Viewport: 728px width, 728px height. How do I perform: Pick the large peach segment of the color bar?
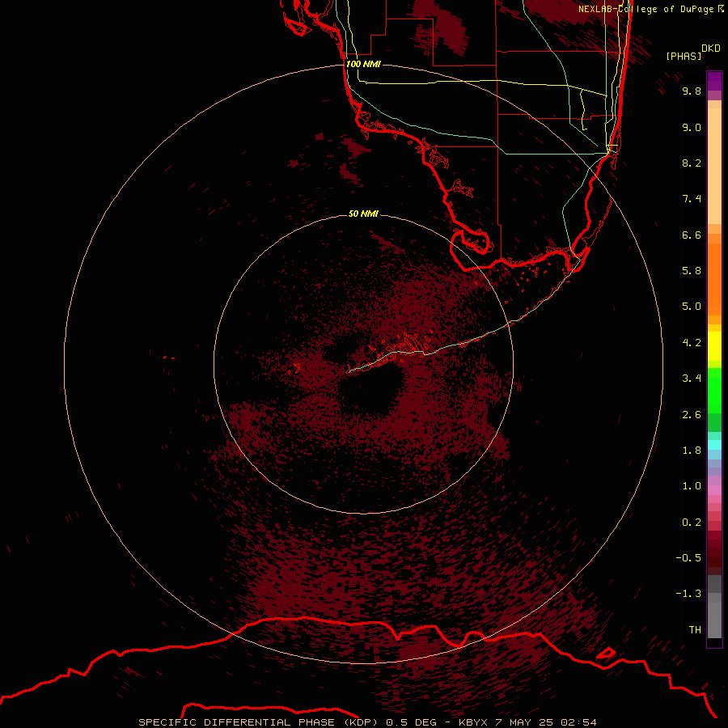click(714, 166)
